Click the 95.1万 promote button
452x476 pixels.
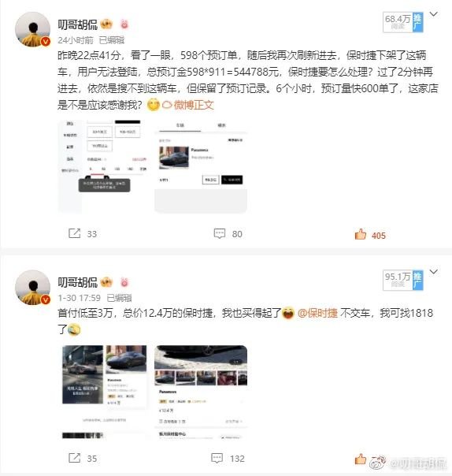(x=403, y=280)
